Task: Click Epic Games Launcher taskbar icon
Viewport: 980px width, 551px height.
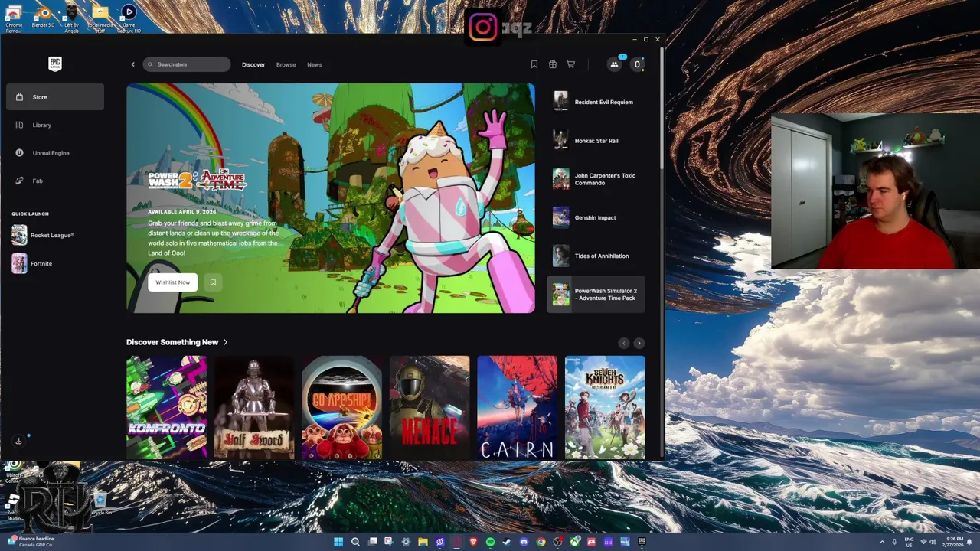Action: pos(642,542)
